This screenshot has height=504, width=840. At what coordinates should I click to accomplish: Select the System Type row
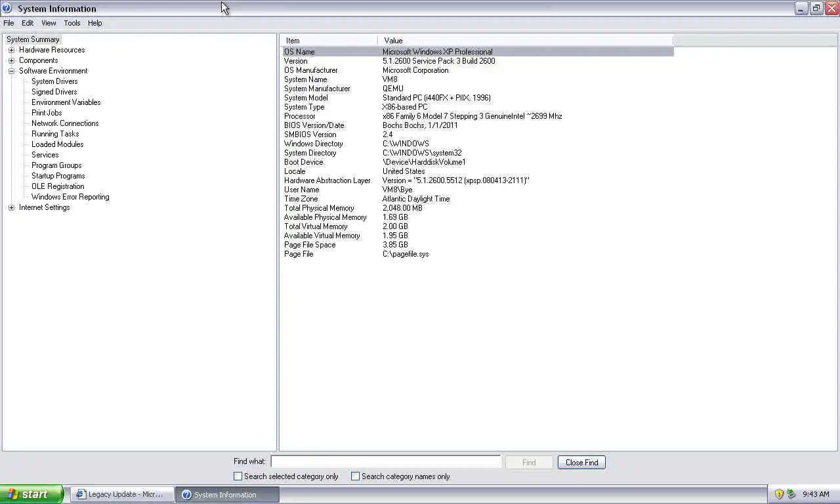tap(478, 107)
